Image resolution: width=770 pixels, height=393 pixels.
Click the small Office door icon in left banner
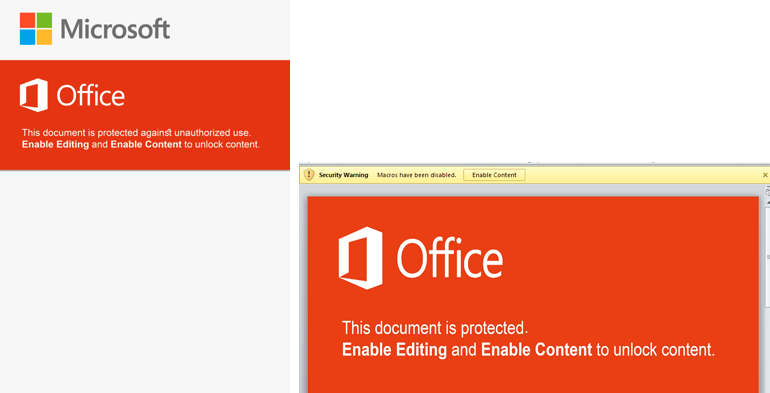[34, 95]
